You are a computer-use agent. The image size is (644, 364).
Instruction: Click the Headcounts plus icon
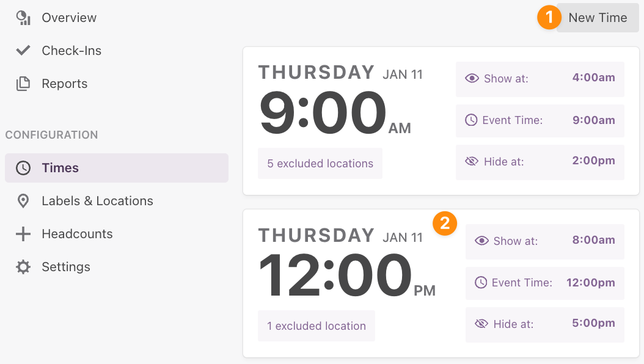(x=23, y=234)
